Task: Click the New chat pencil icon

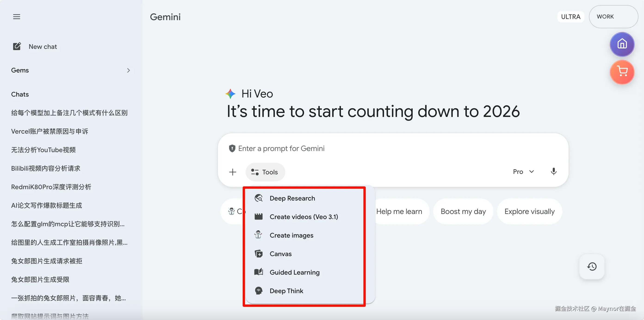Action: click(17, 47)
